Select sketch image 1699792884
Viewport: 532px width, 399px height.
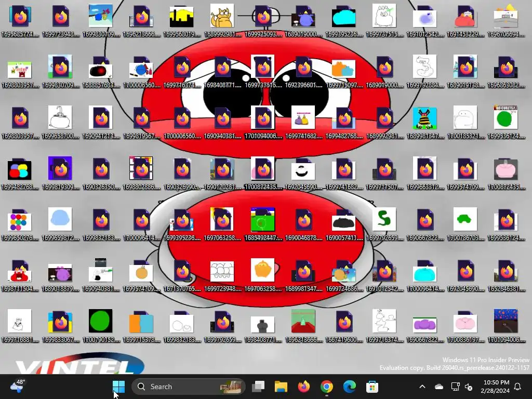(425, 72)
